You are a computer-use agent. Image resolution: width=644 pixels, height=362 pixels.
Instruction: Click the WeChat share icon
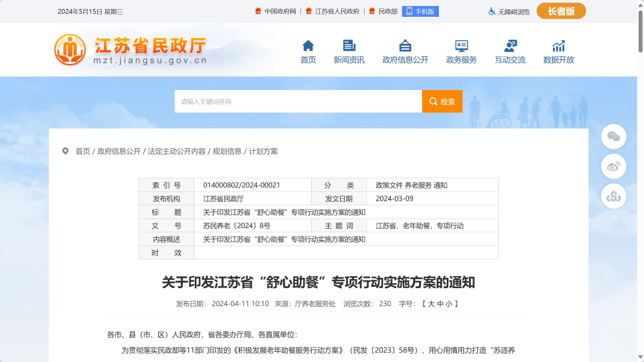click(x=613, y=136)
